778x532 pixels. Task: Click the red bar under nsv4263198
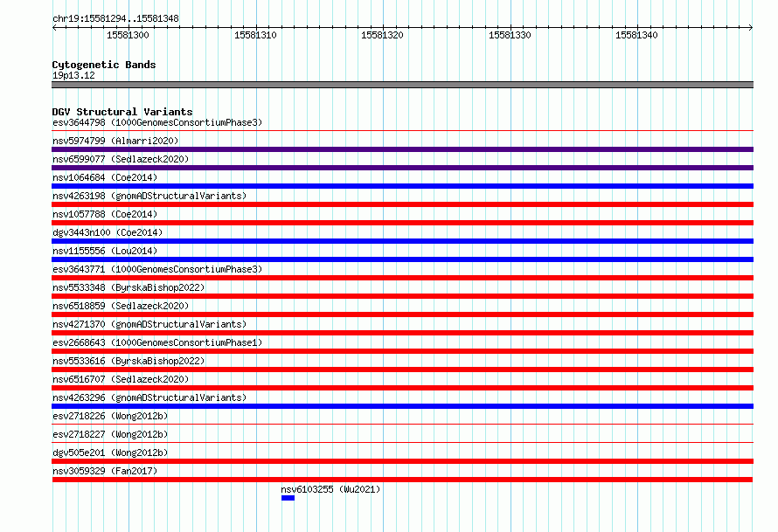pyautogui.click(x=402, y=204)
